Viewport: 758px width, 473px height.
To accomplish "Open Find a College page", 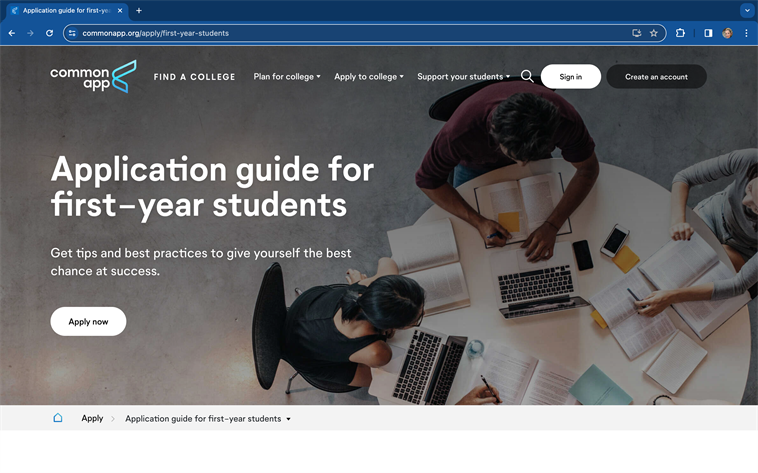I will coord(194,77).
